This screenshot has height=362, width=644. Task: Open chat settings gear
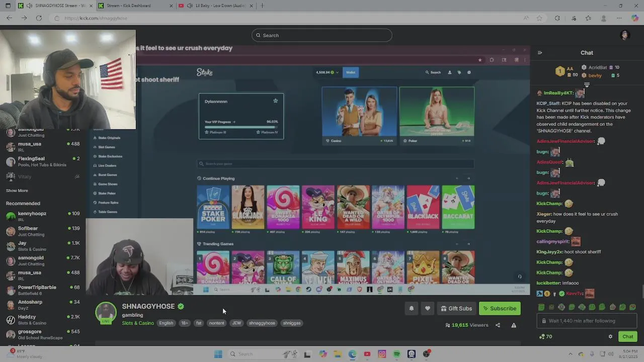click(x=610, y=337)
